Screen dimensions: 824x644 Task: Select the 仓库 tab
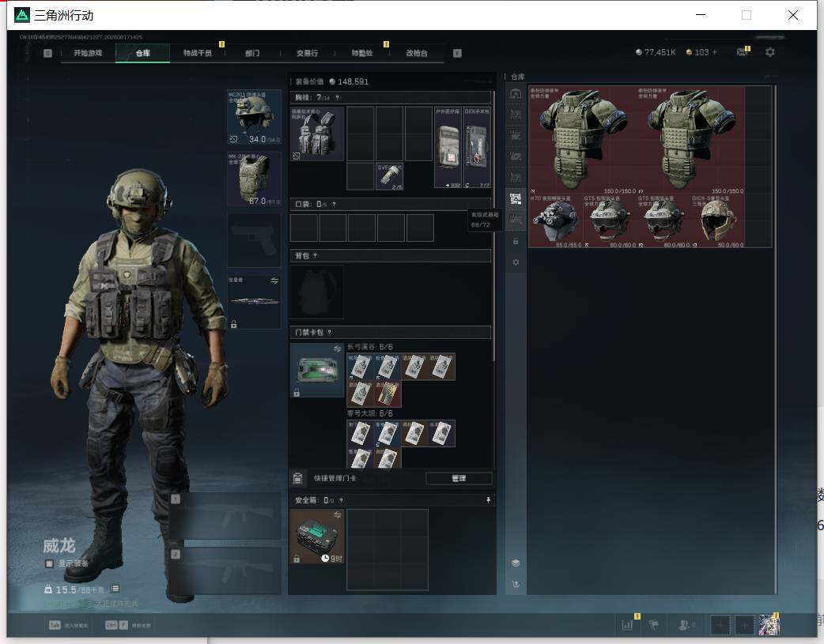pyautogui.click(x=142, y=53)
